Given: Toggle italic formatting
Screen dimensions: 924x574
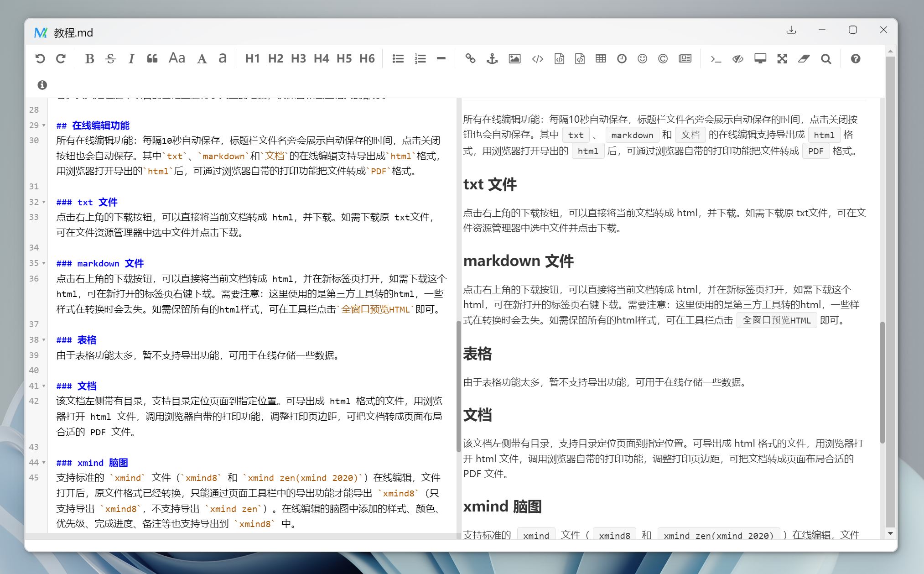Looking at the screenshot, I should [x=131, y=58].
